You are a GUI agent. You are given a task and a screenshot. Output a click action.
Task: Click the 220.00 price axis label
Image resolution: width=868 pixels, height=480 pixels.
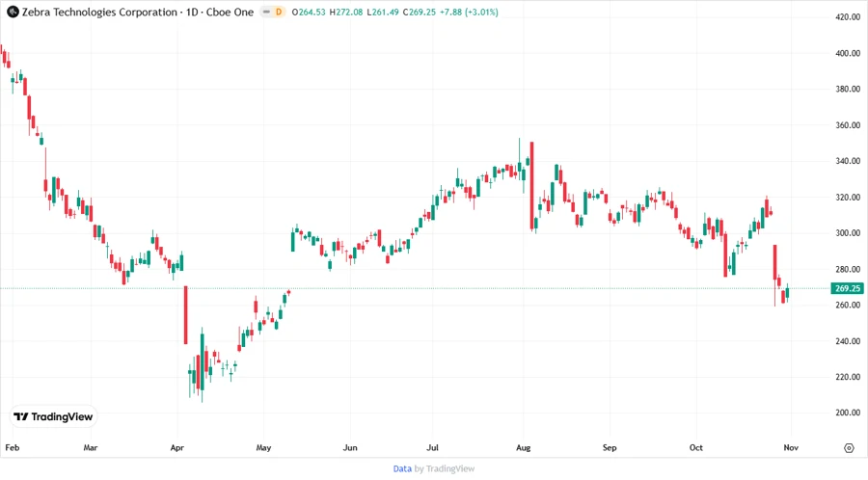tap(848, 377)
